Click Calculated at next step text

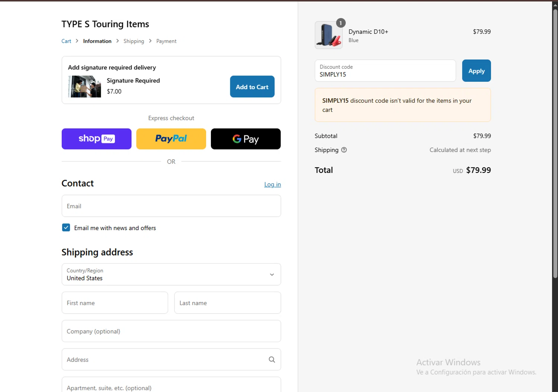point(460,150)
